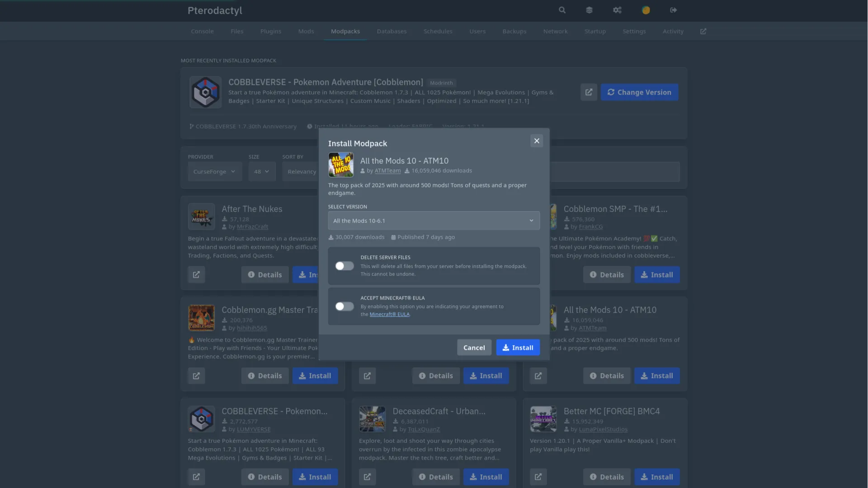This screenshot has height=488, width=868.
Task: Go to the Backups tab
Action: 514,31
